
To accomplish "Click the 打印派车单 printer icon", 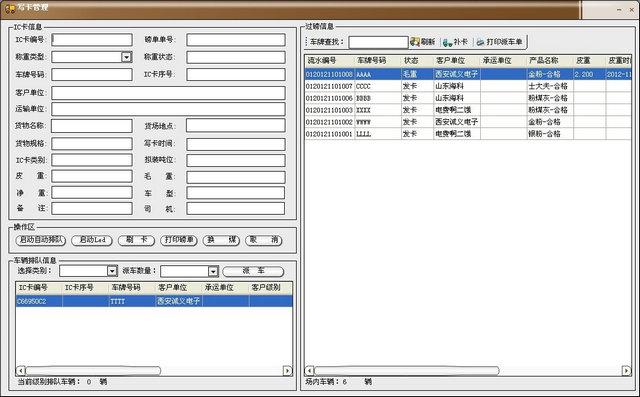I will (480, 42).
